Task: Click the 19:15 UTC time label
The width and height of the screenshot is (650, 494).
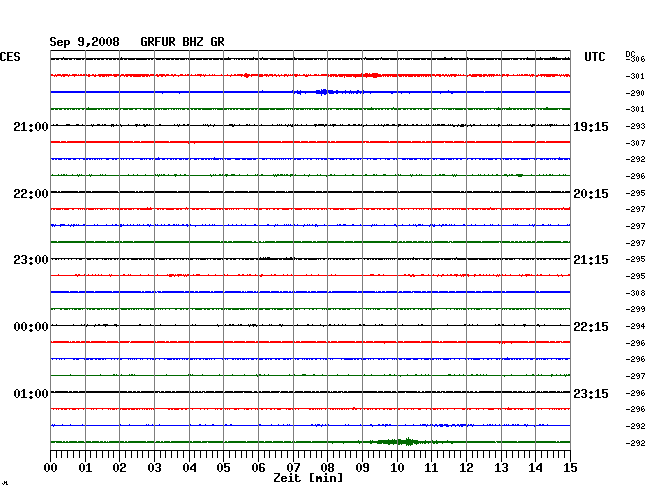Action: tap(591, 127)
